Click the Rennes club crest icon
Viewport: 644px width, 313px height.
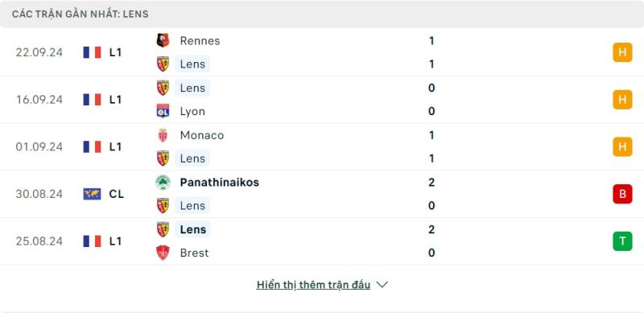point(163,40)
